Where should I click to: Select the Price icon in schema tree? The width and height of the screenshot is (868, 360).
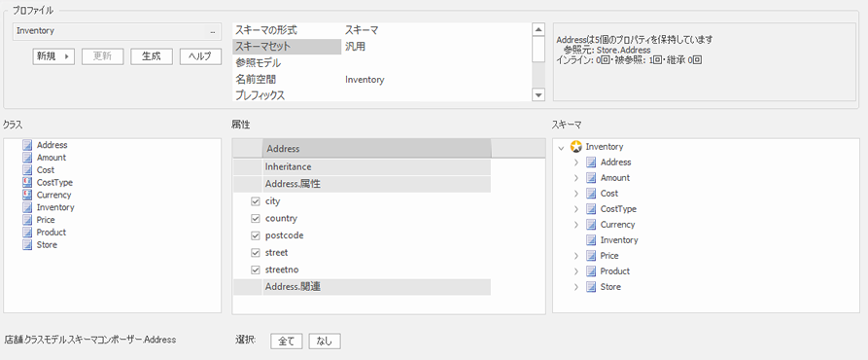click(591, 256)
